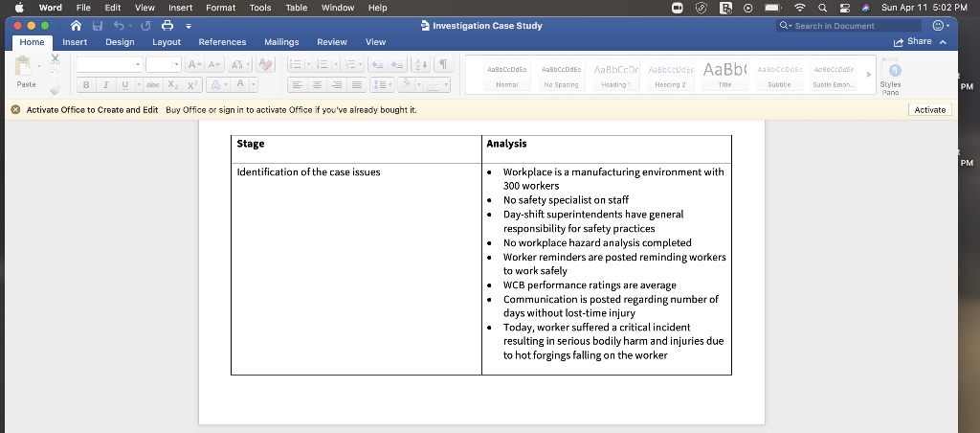
Task: Apply the Title style
Action: pyautogui.click(x=724, y=75)
